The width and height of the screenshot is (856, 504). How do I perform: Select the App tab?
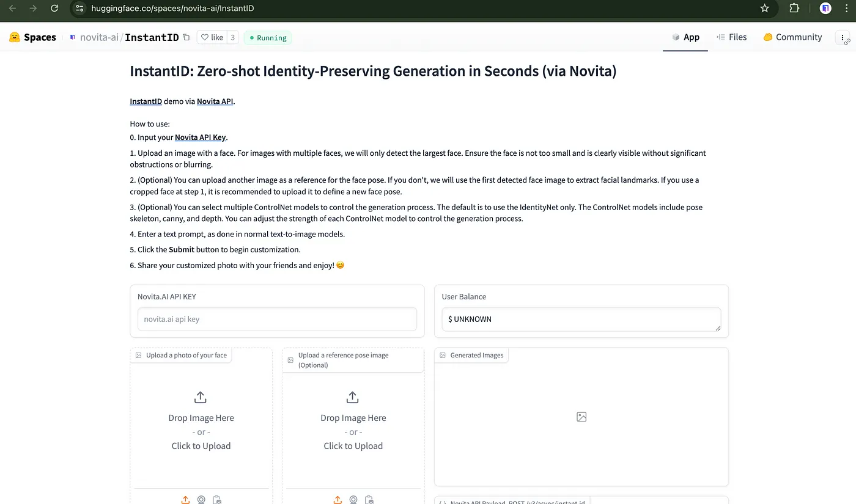point(685,37)
